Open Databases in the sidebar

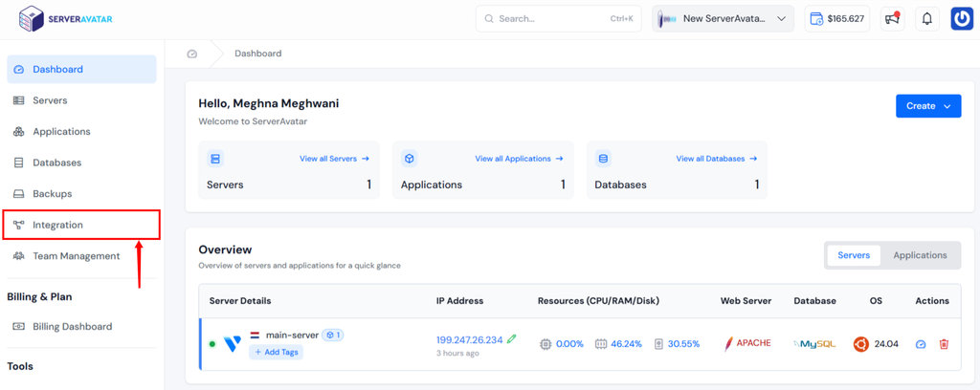pos(82,162)
